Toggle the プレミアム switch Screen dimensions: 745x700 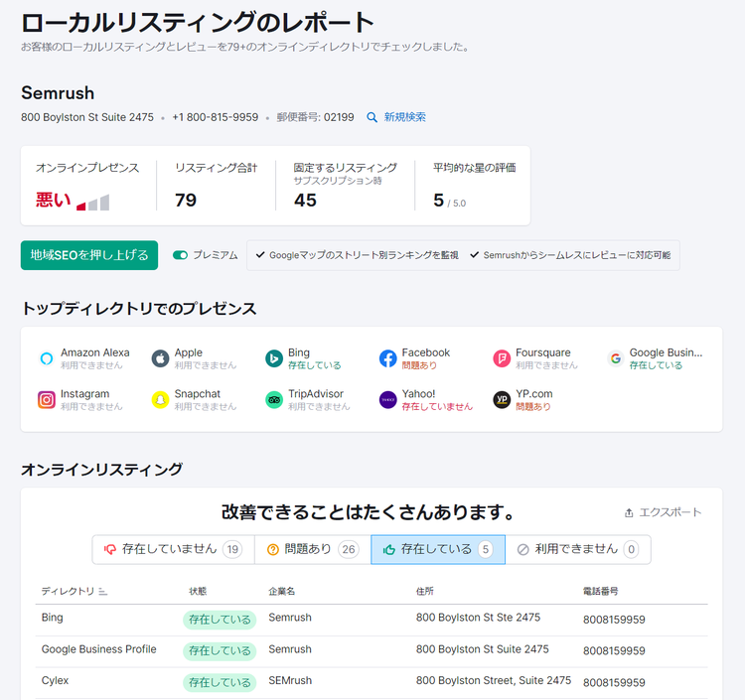tap(180, 255)
